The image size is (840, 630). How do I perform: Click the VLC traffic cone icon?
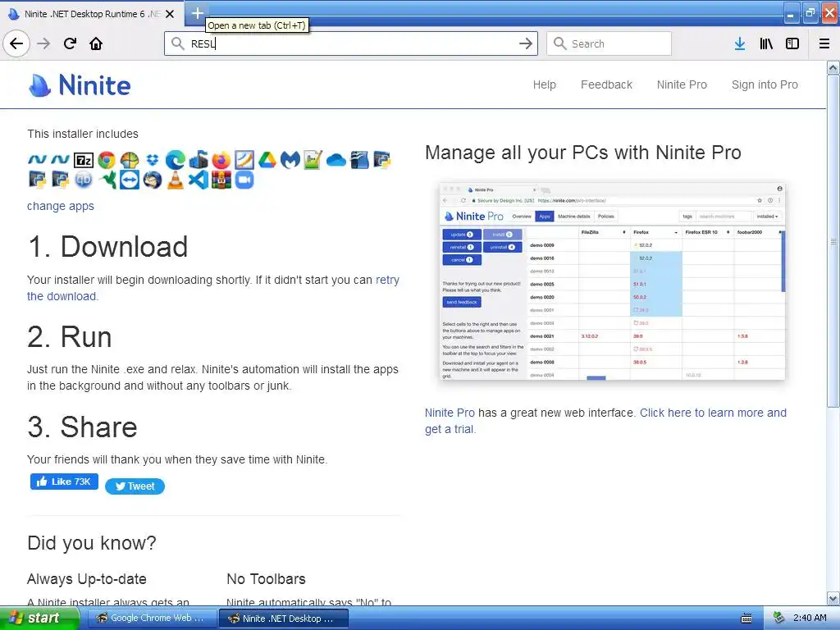pos(176,180)
